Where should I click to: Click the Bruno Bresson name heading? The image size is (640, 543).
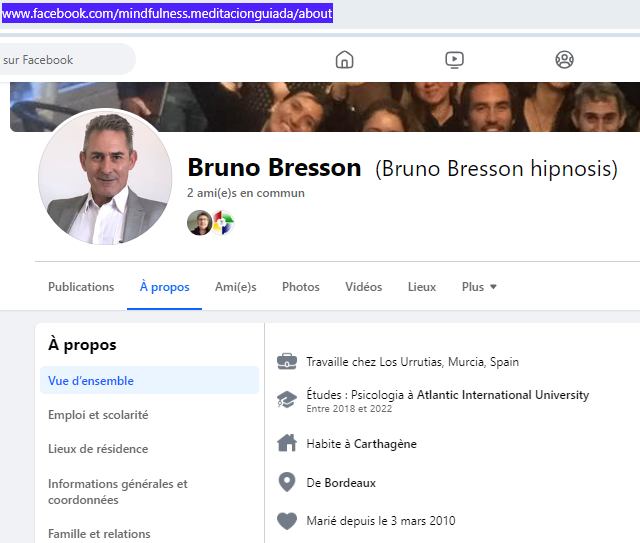pyautogui.click(x=274, y=167)
